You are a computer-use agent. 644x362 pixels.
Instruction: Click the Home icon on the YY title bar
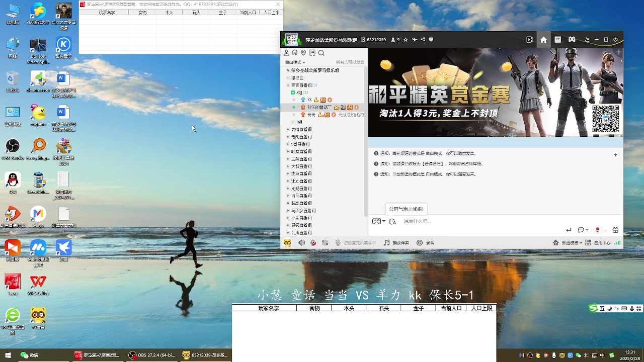543,39
